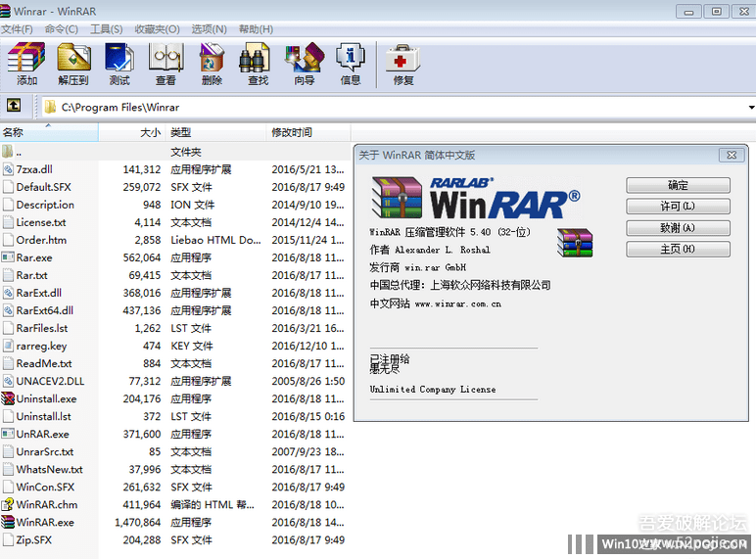Select the UNACEV2.DLL file icon
The width and height of the screenshot is (756, 559).
(x=8, y=381)
